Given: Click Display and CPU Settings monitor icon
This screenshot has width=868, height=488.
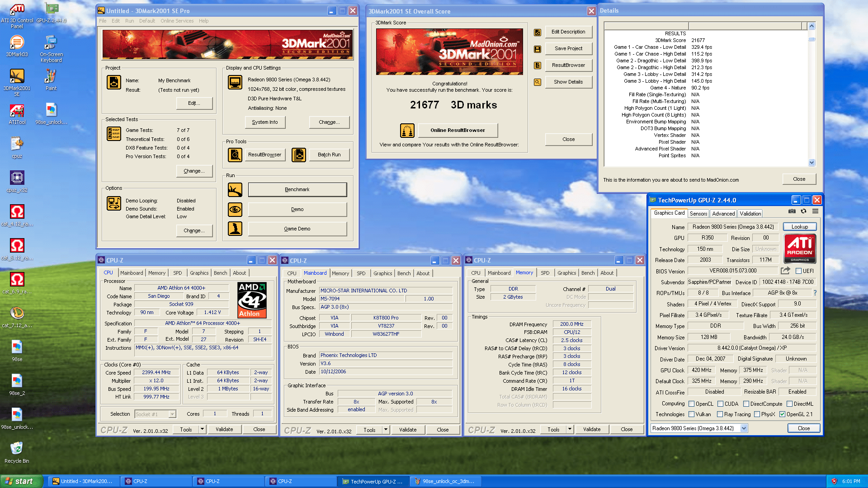Looking at the screenshot, I should tap(235, 82).
